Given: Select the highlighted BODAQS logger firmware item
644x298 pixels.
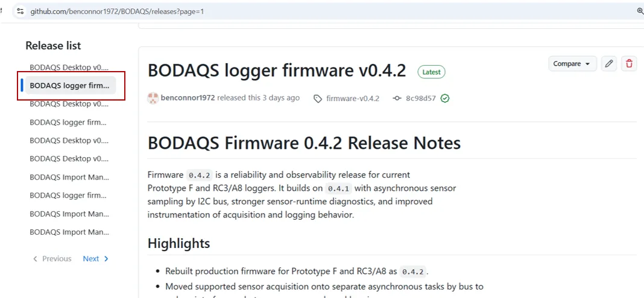Looking at the screenshot, I should (70, 85).
